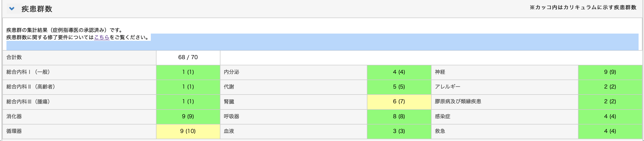
Task: Click the 総合内科Ⅱ（高齢者） row label
Action: [31, 87]
